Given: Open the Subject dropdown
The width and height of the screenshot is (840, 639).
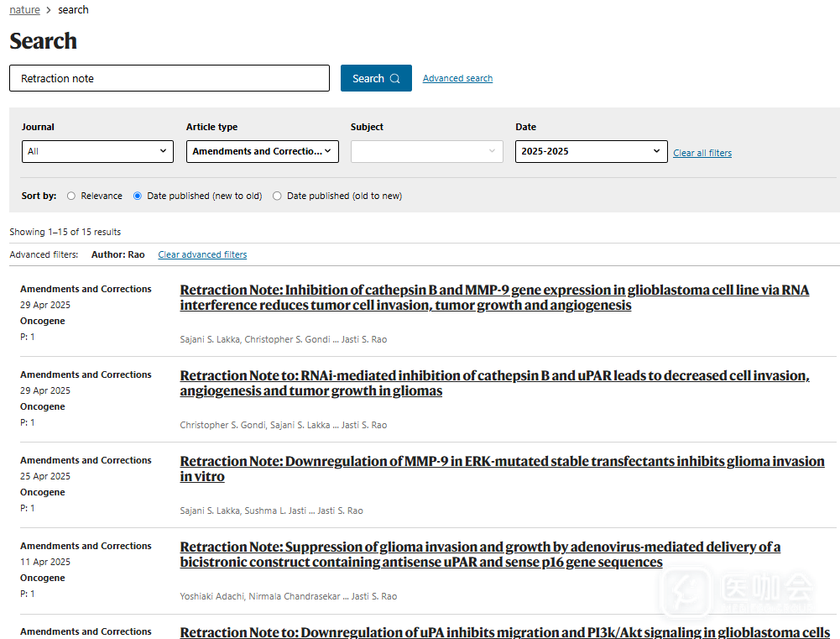Looking at the screenshot, I should (x=426, y=151).
